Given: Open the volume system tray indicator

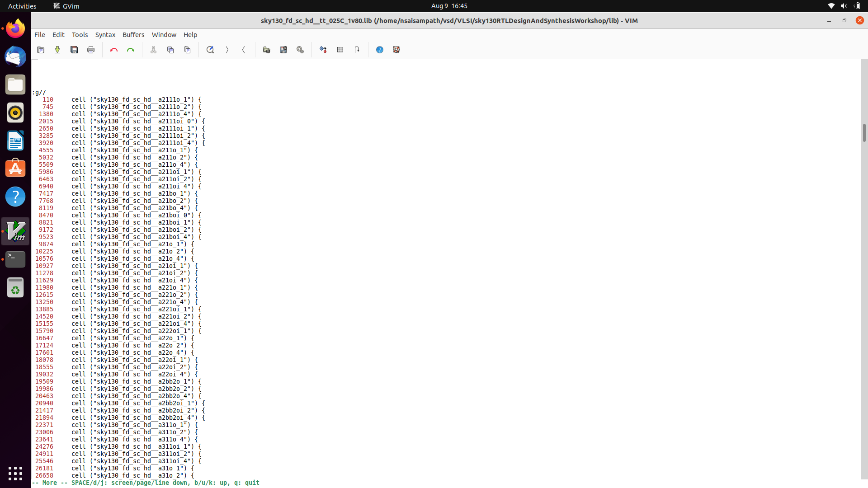Looking at the screenshot, I should pos(844,6).
